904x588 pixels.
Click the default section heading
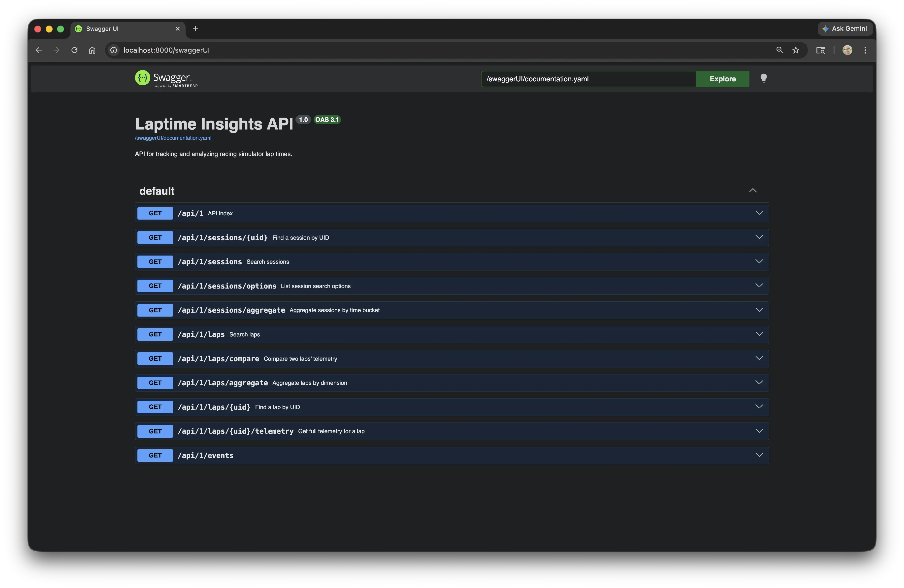coord(157,191)
